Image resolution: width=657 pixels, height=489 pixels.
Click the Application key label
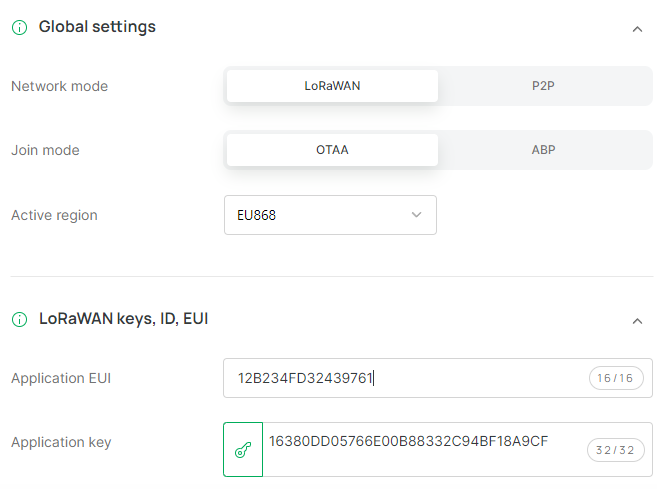[x=61, y=442]
